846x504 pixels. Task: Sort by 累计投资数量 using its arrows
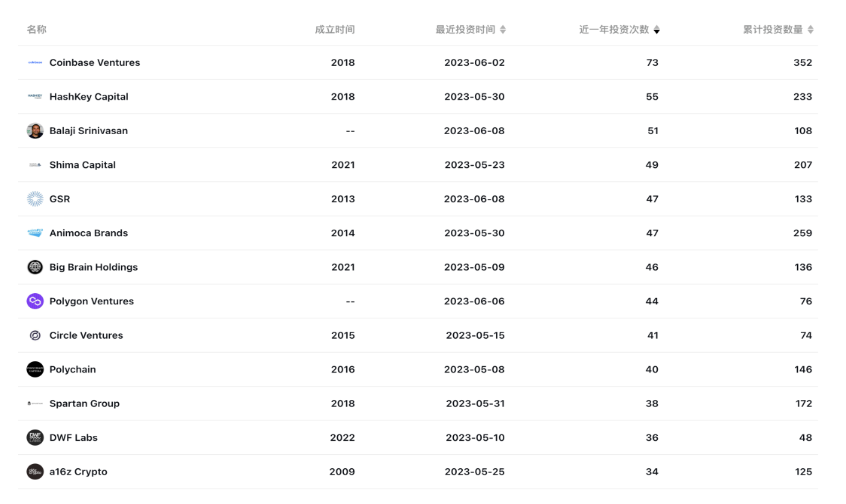(810, 30)
